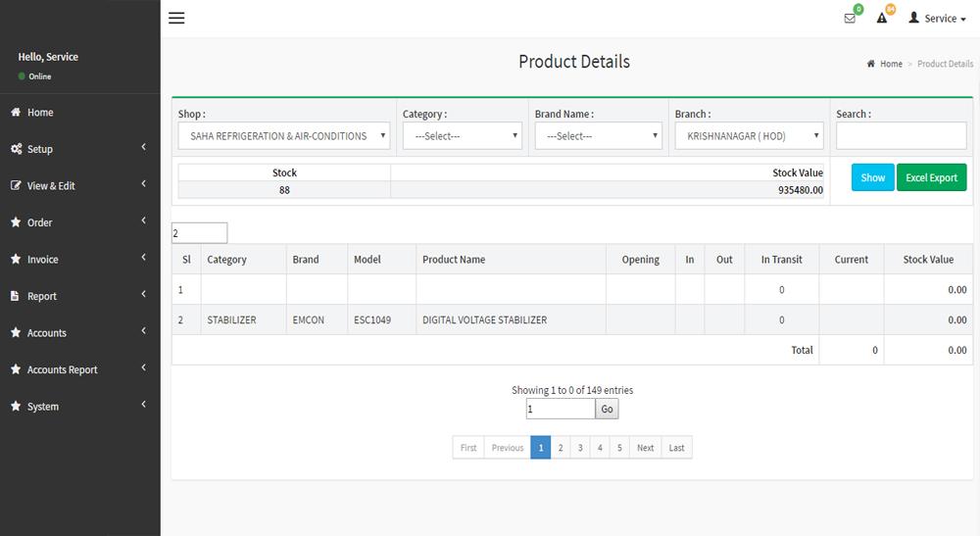The height and width of the screenshot is (536, 980).
Task: Expand the System menu chevron
Action: pos(144,404)
